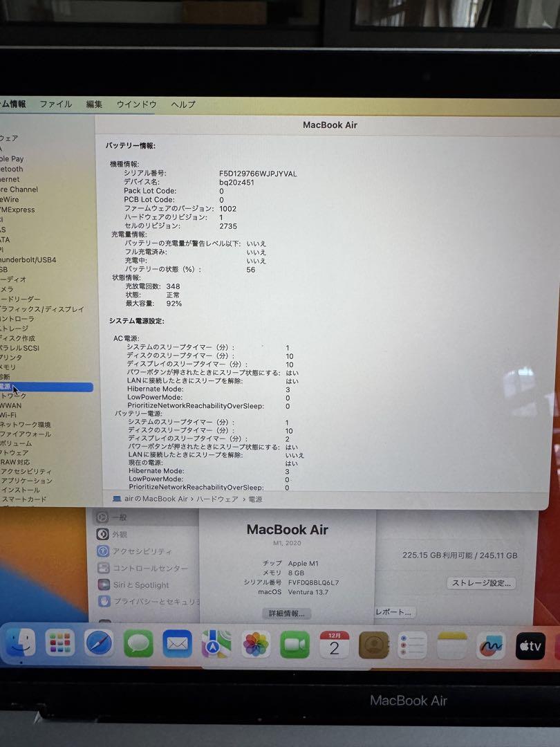Open the 編集 menu
This screenshot has width=560, height=747.
click(94, 104)
